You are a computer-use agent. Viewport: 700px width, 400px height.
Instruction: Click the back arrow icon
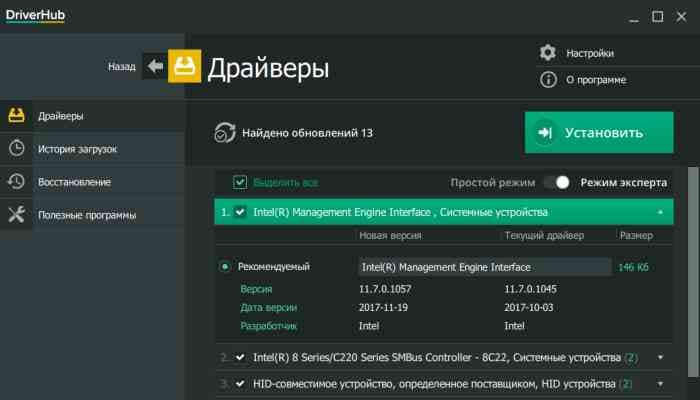[x=155, y=67]
